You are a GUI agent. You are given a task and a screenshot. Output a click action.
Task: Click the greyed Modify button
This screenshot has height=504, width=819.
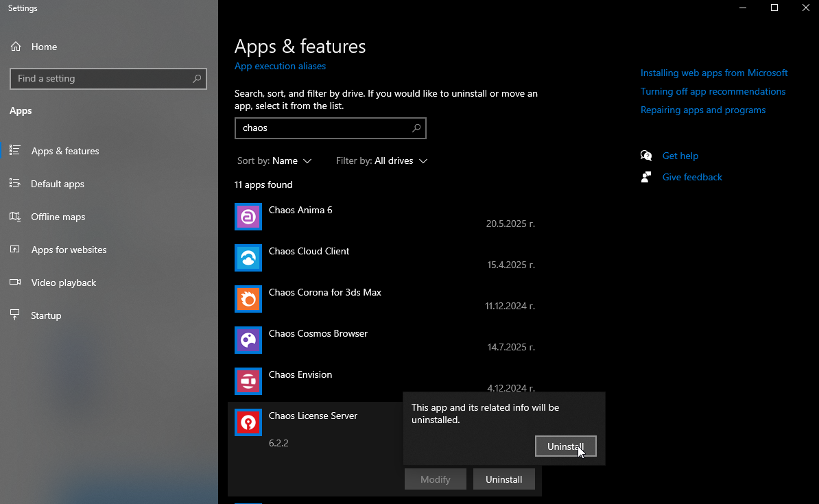click(x=435, y=479)
